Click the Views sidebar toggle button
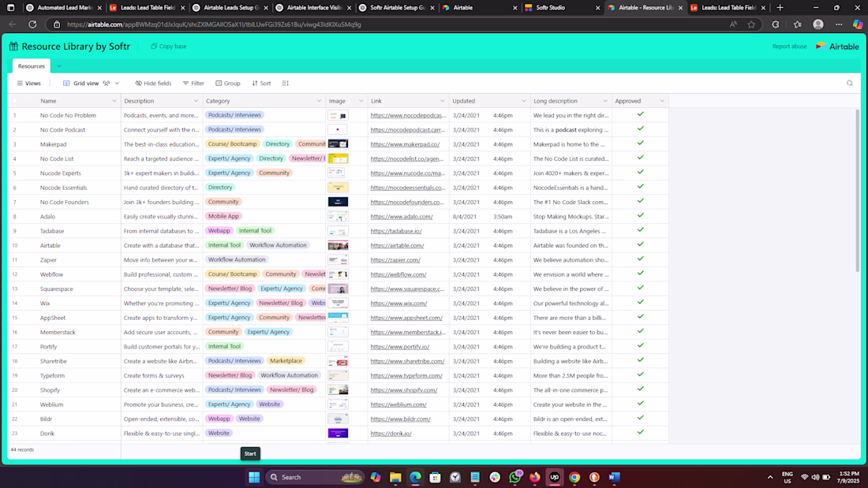The width and height of the screenshot is (868, 488). coord(28,83)
